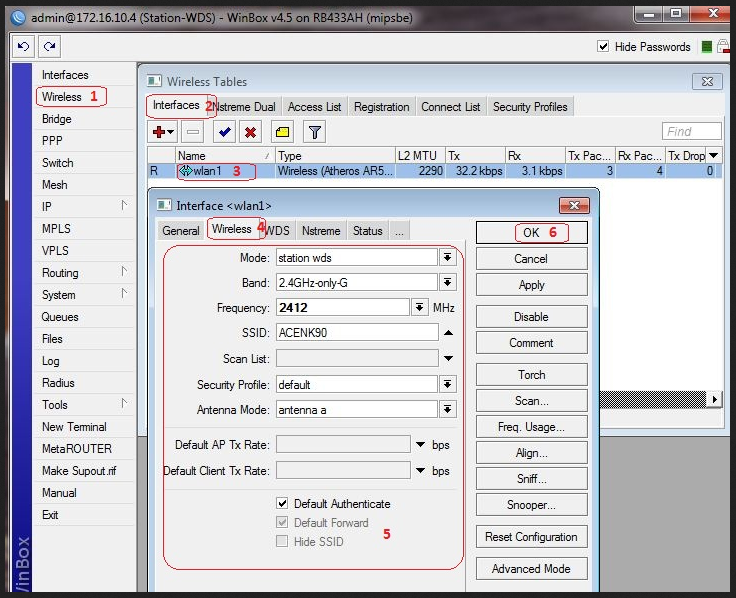Open the Band dropdown

[448, 282]
